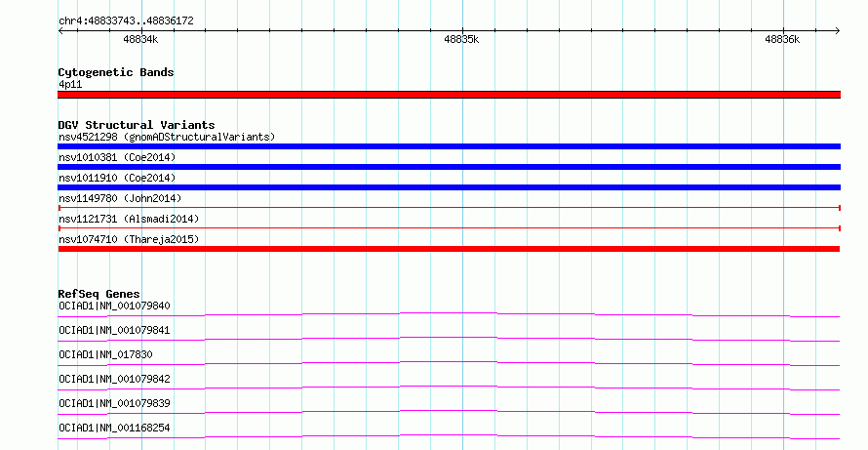Click the 4p11 band label
The image size is (868, 450).
click(x=70, y=84)
